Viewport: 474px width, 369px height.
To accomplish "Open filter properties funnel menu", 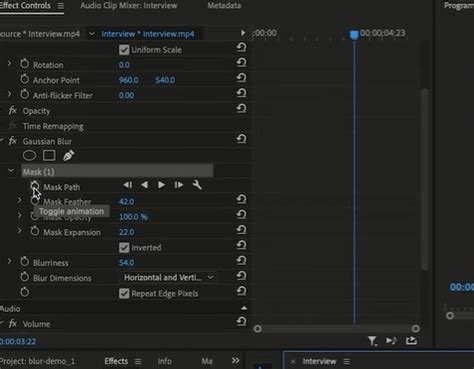I will [372, 341].
